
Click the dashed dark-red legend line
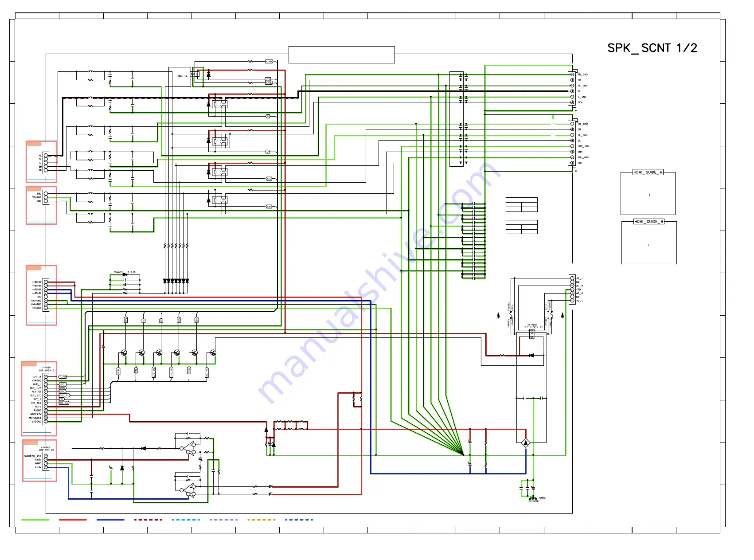pyautogui.click(x=148, y=520)
